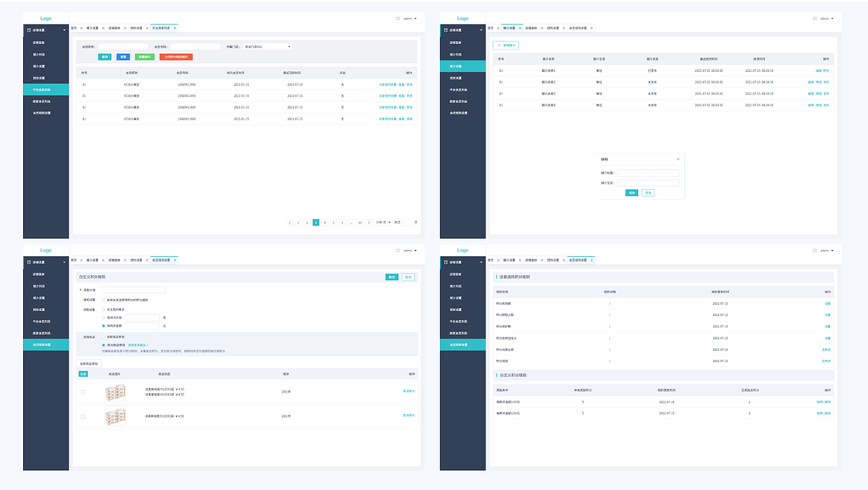
Task: Close 店铺装修 tab in top-right panel
Action: pyautogui.click(x=542, y=28)
